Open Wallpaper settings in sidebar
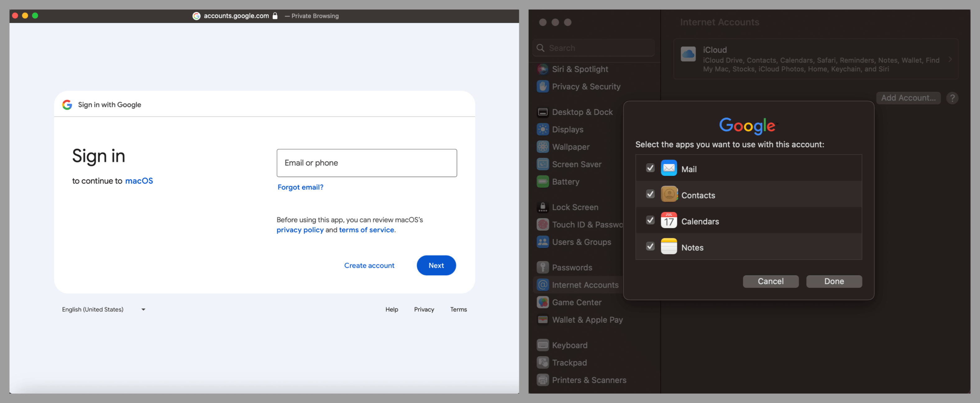980x403 pixels. pos(571,147)
